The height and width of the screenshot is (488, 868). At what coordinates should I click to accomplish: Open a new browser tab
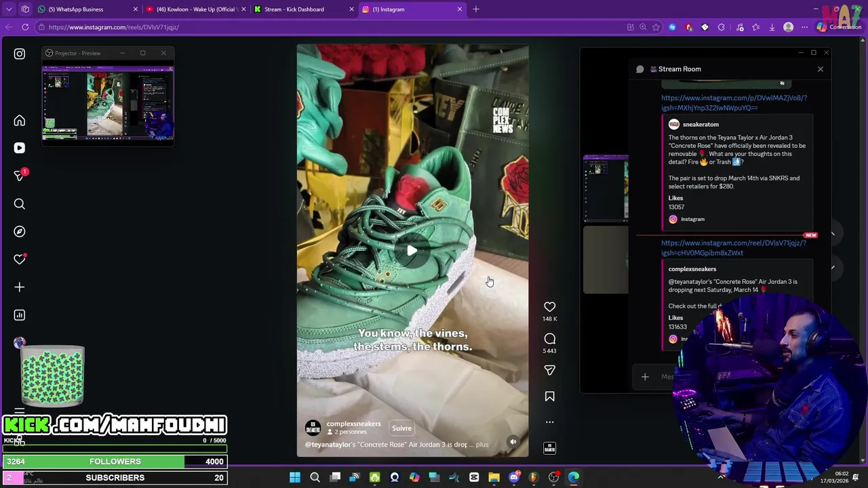[x=476, y=9]
